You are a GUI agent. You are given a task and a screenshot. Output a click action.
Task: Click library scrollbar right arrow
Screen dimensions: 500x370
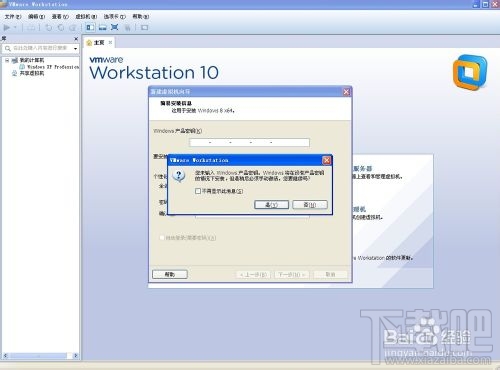point(76,356)
